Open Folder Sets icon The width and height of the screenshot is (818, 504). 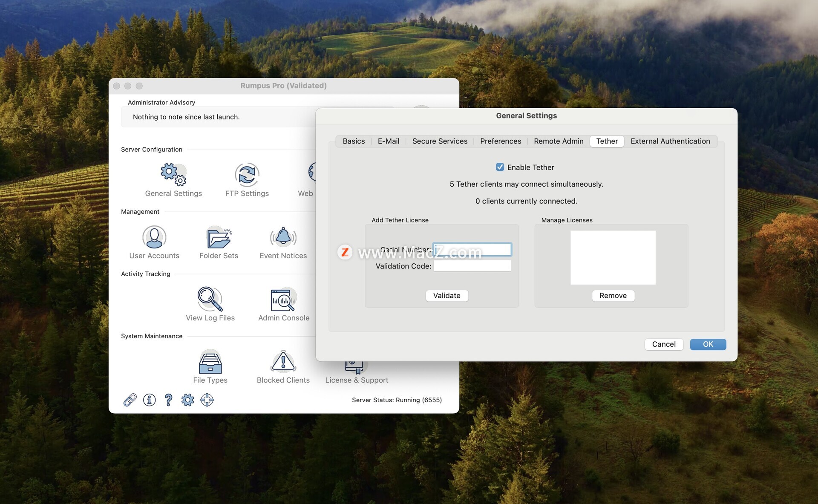click(219, 237)
